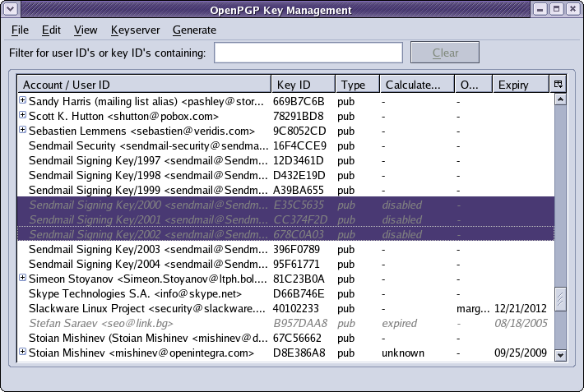Sort by Type column header
This screenshot has width=584, height=392.
(x=358, y=85)
